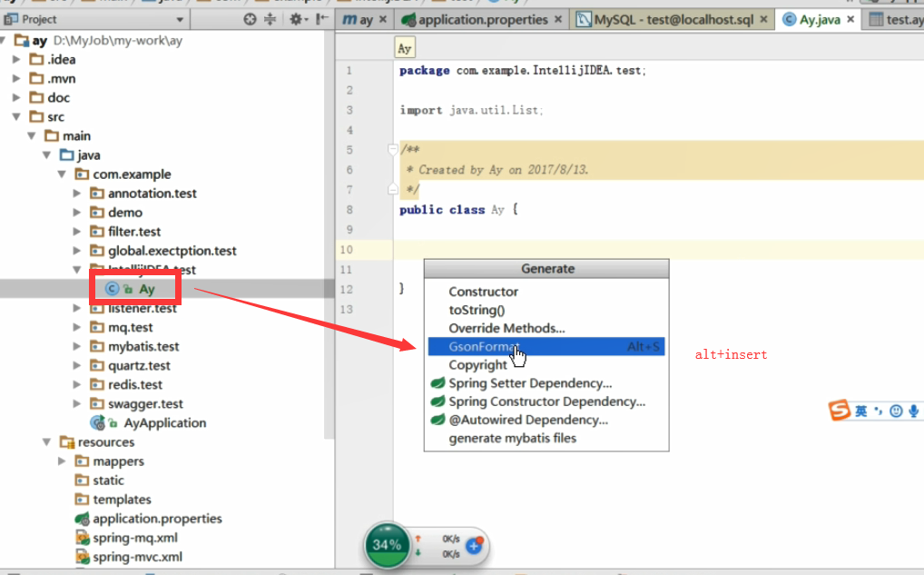Close the application.properties tab
Viewport: 924px width, 575px height.
558,19
